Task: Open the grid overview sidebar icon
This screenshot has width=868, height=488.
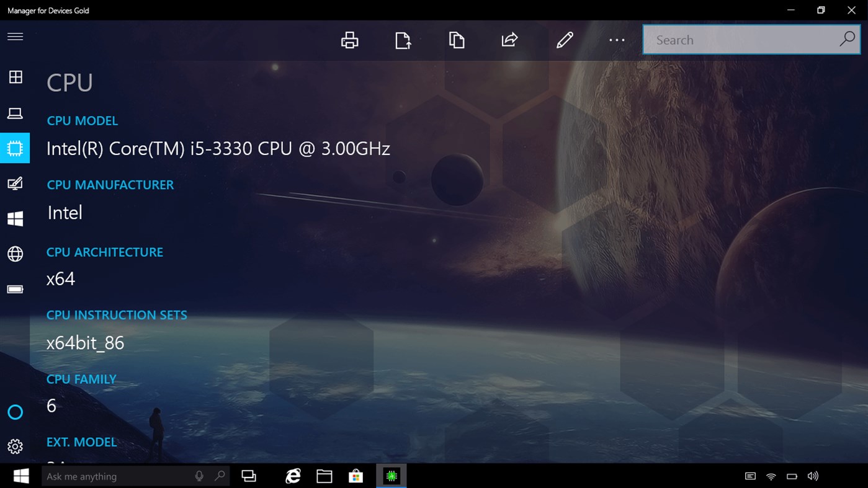Action: point(15,77)
